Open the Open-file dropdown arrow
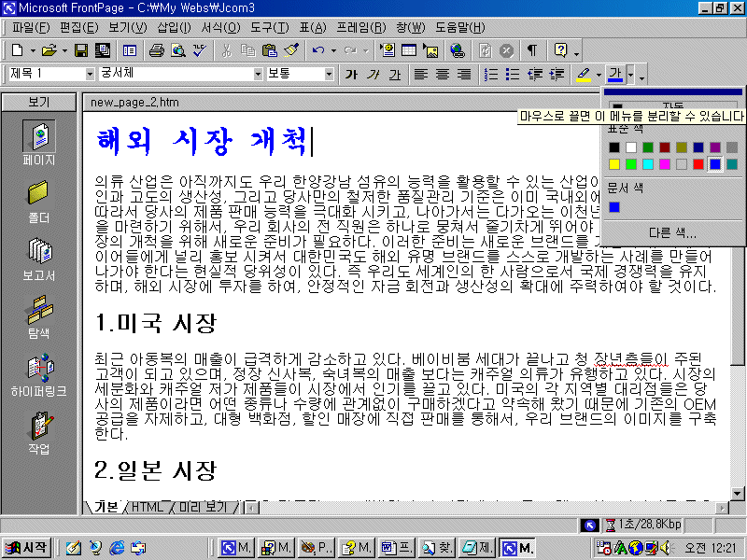This screenshot has height=560, width=747. [x=64, y=50]
